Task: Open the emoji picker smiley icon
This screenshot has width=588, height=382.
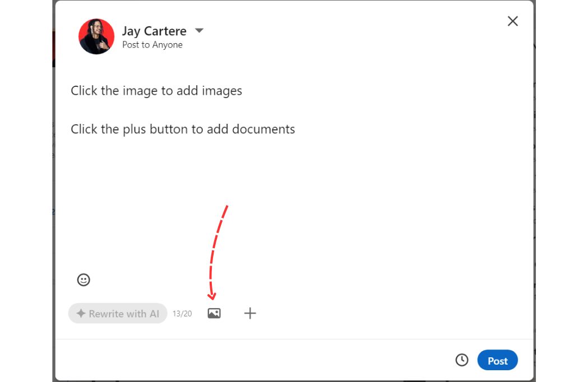Action: 84,279
